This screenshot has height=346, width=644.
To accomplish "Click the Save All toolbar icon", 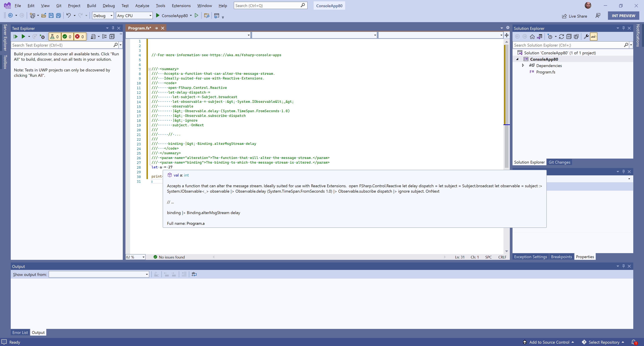I will pyautogui.click(x=58, y=15).
